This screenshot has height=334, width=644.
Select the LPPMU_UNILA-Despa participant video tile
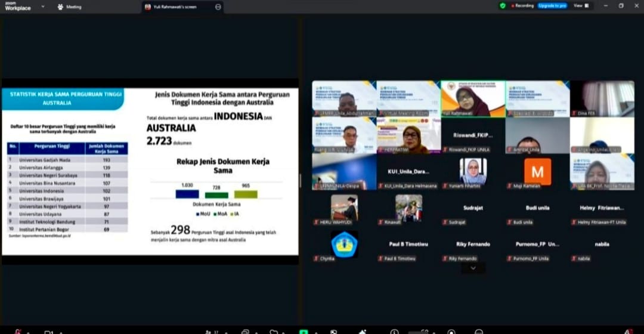344,172
